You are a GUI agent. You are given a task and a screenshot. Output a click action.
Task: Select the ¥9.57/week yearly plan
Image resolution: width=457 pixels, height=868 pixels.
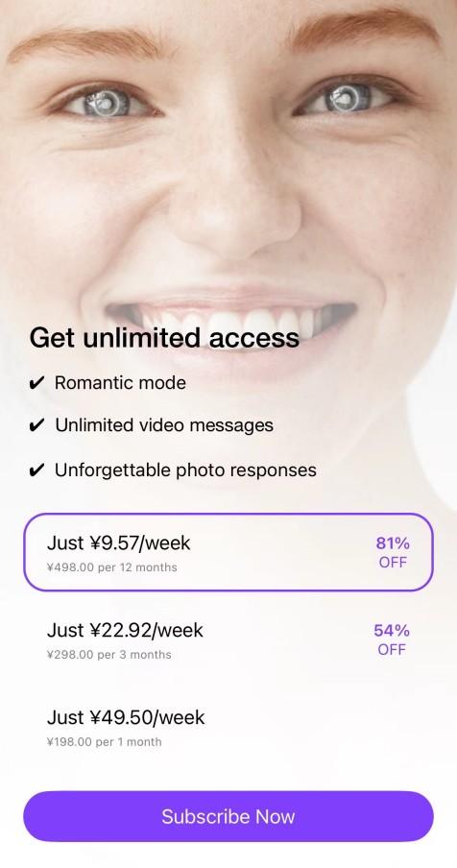coord(228,552)
